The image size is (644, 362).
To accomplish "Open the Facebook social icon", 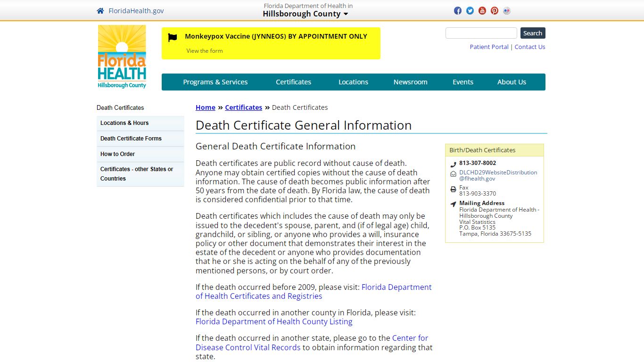I will coord(458,11).
